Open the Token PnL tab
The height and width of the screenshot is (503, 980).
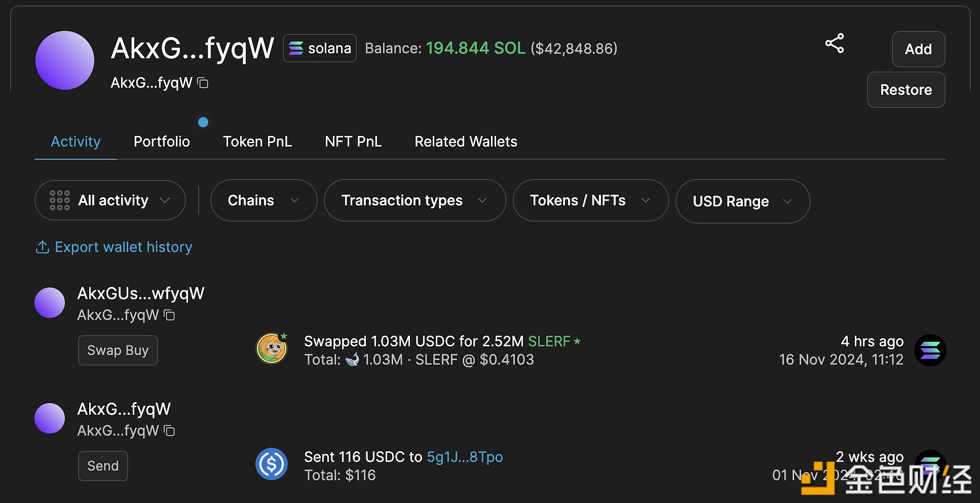point(257,141)
